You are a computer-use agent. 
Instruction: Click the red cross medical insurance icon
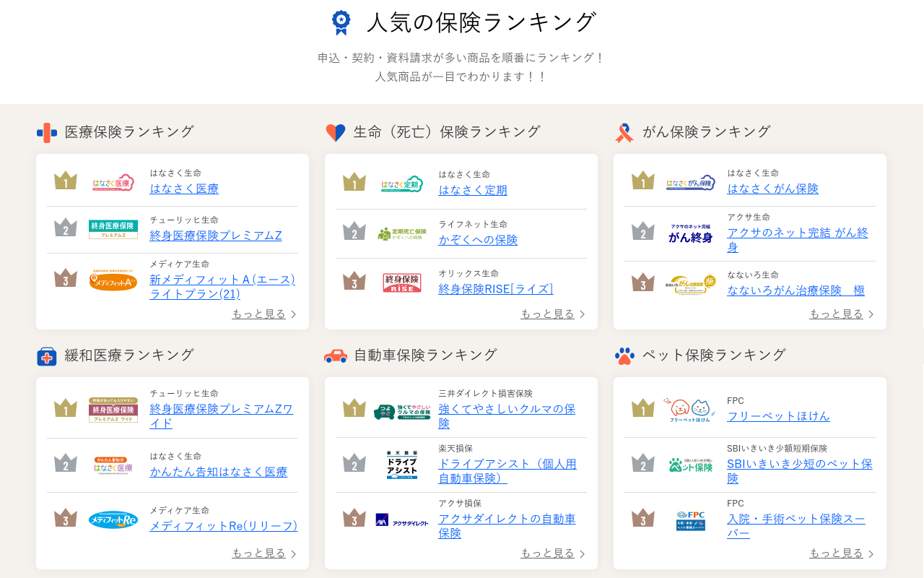tap(47, 133)
